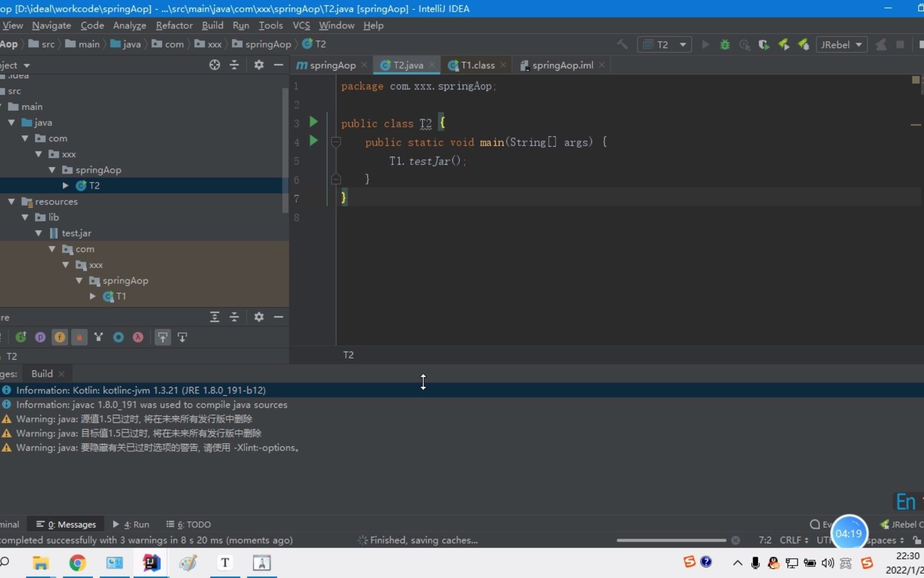Open the 6: TODO tool window

[x=188, y=524]
